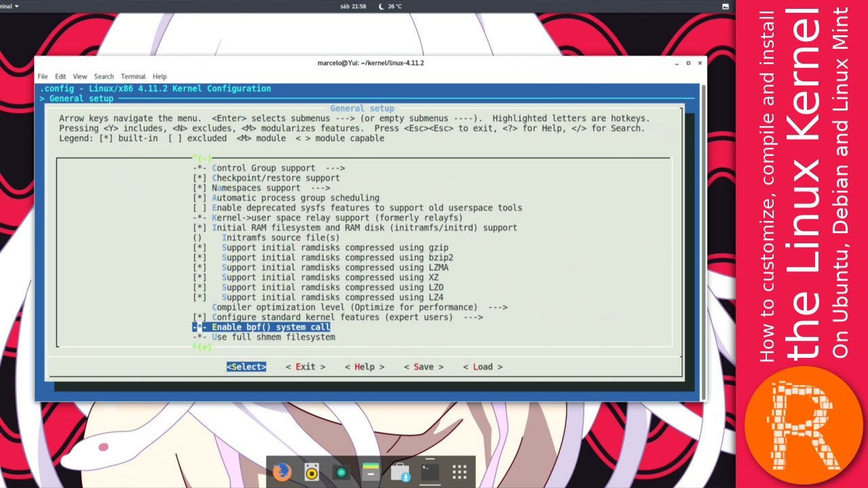Click the < Help > button
The width and height of the screenshot is (868, 488).
point(364,367)
